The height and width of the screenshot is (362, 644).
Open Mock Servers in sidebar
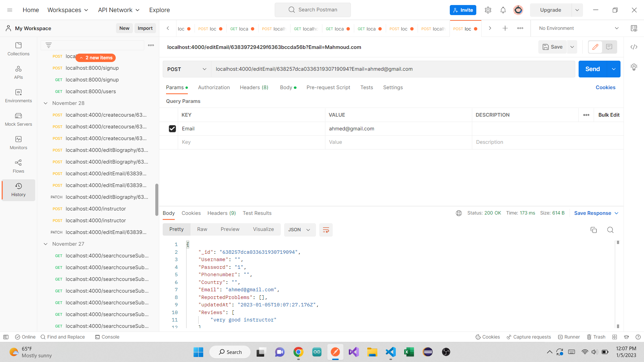(18, 119)
